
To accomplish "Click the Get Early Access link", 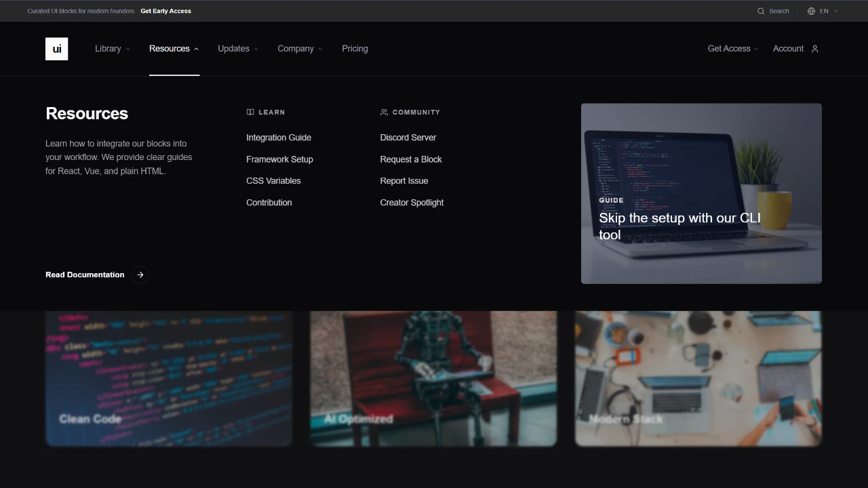I will (165, 11).
